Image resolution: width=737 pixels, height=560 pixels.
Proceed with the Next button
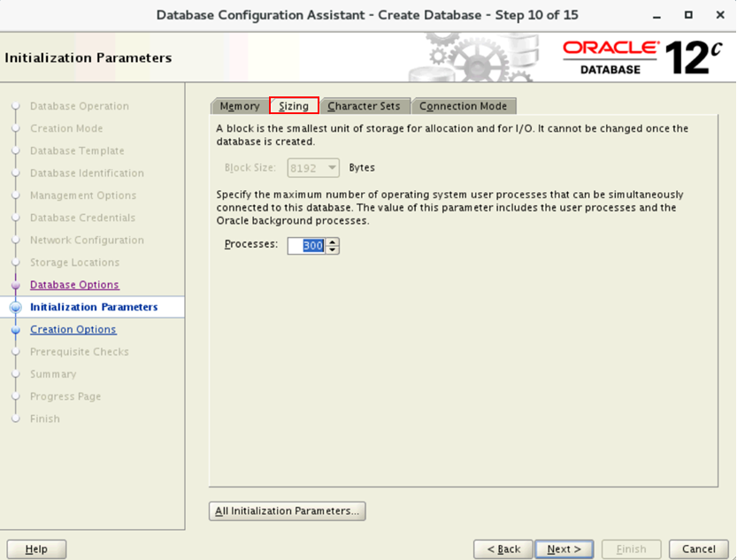click(x=564, y=549)
